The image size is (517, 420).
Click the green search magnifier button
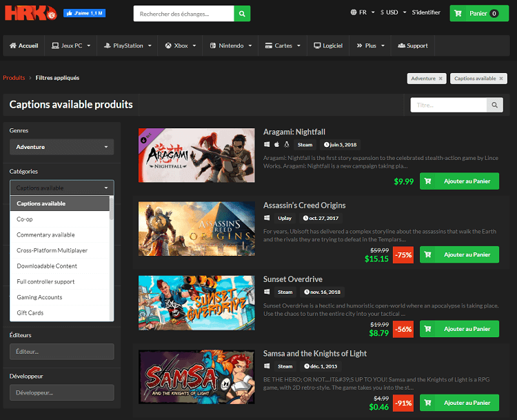point(242,13)
